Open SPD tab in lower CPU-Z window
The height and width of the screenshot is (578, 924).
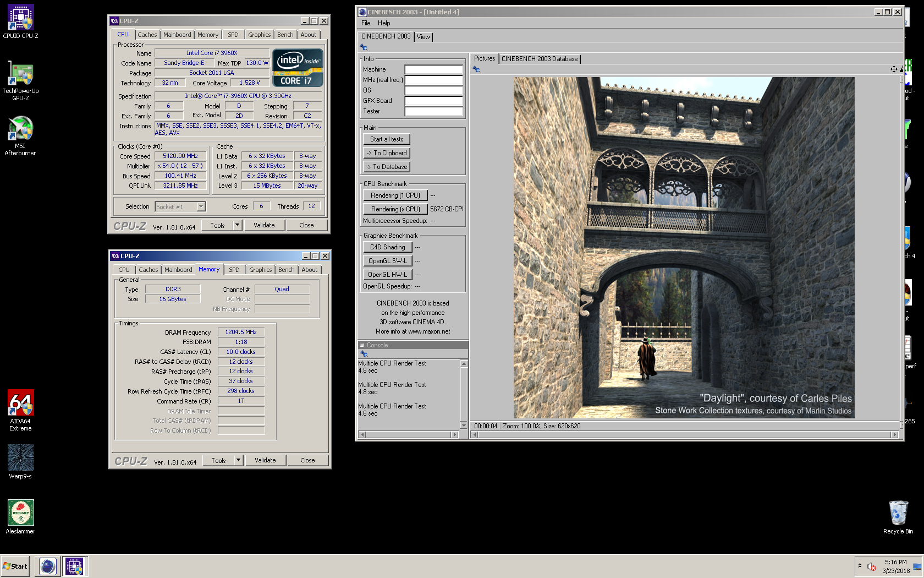point(234,270)
